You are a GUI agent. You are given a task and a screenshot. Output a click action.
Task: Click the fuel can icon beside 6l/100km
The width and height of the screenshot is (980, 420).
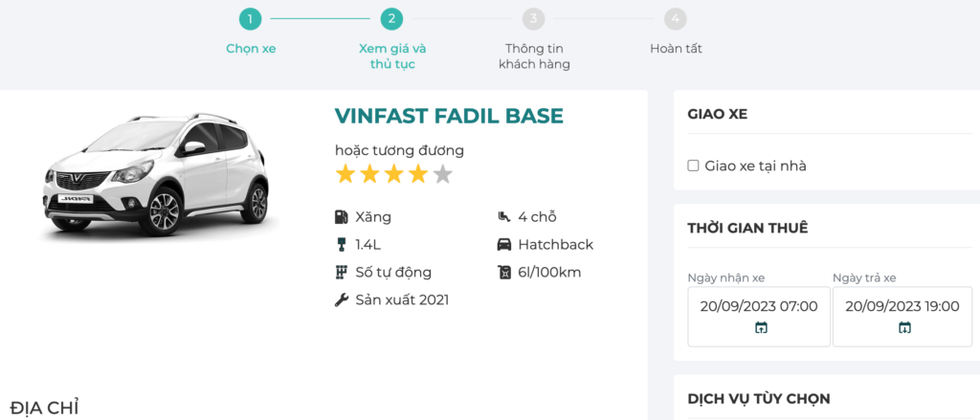(504, 273)
